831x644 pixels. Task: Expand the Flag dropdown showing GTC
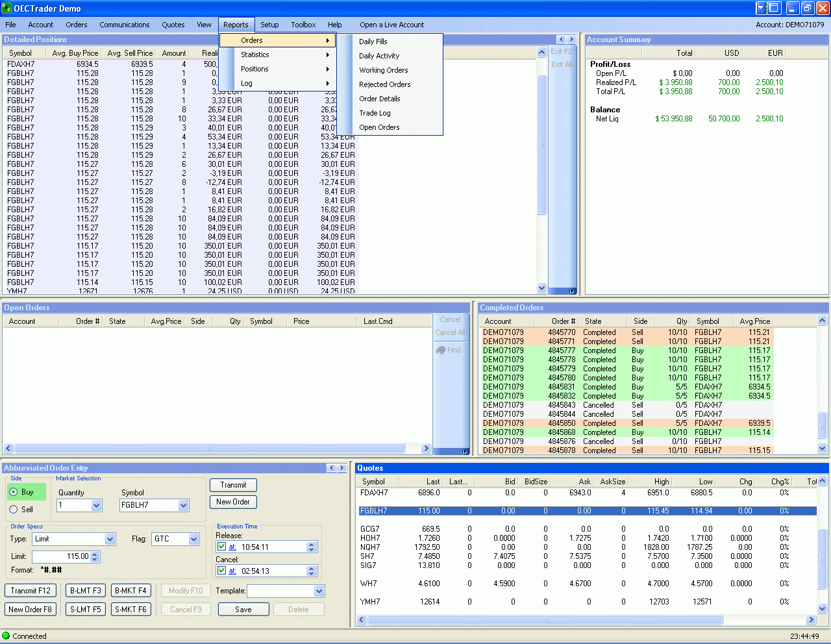tap(193, 539)
